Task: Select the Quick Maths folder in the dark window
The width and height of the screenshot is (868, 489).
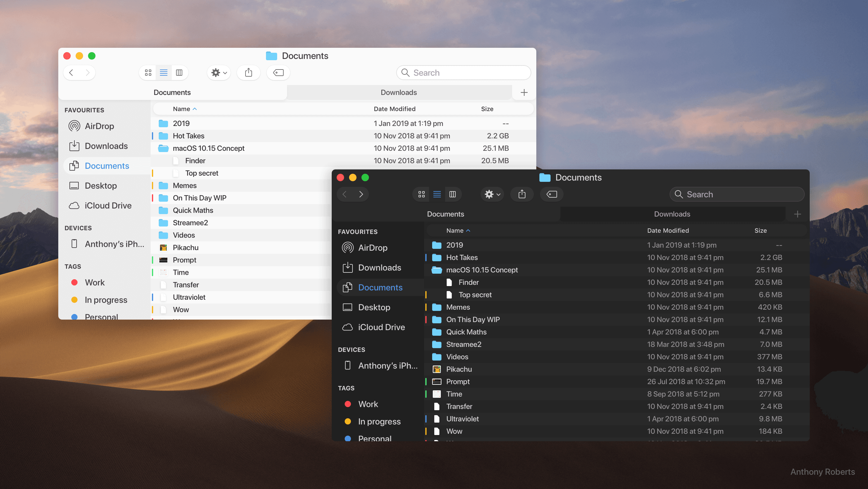Action: pyautogui.click(x=617, y=332)
